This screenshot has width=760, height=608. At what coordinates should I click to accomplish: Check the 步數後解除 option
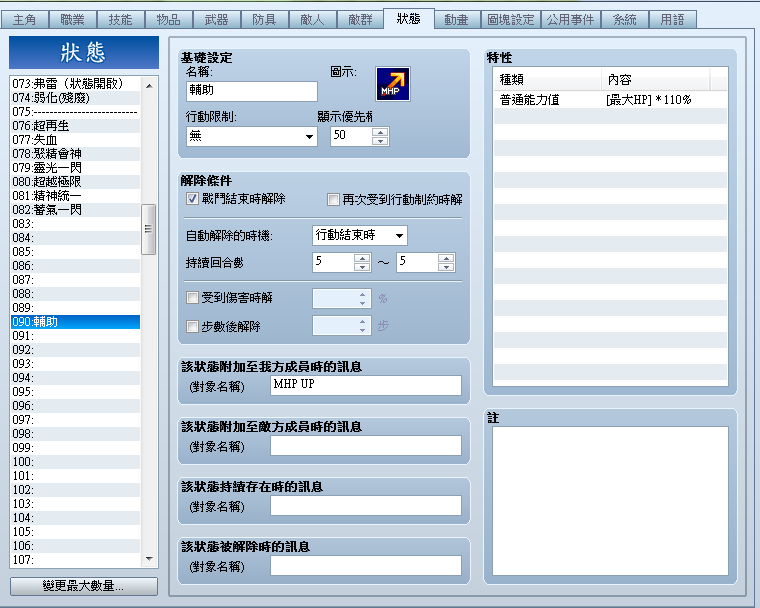click(192, 326)
